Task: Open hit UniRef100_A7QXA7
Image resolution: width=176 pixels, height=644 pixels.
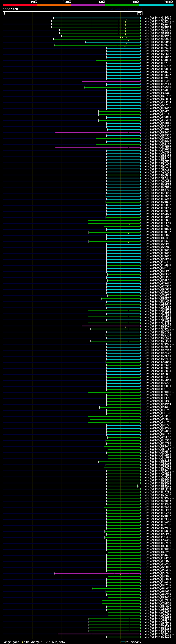Action: click(x=158, y=24)
